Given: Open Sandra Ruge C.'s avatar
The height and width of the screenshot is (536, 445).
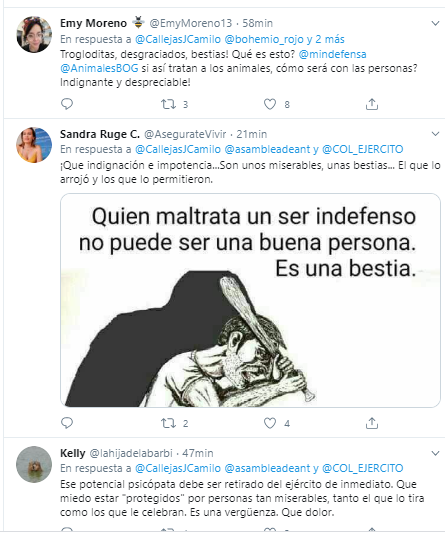Looking at the screenshot, I should (x=34, y=145).
